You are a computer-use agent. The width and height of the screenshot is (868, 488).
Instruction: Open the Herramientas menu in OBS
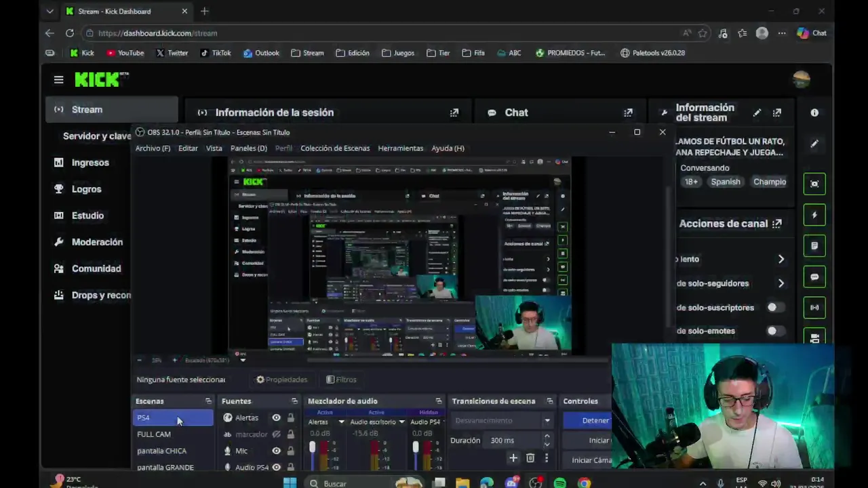401,148
